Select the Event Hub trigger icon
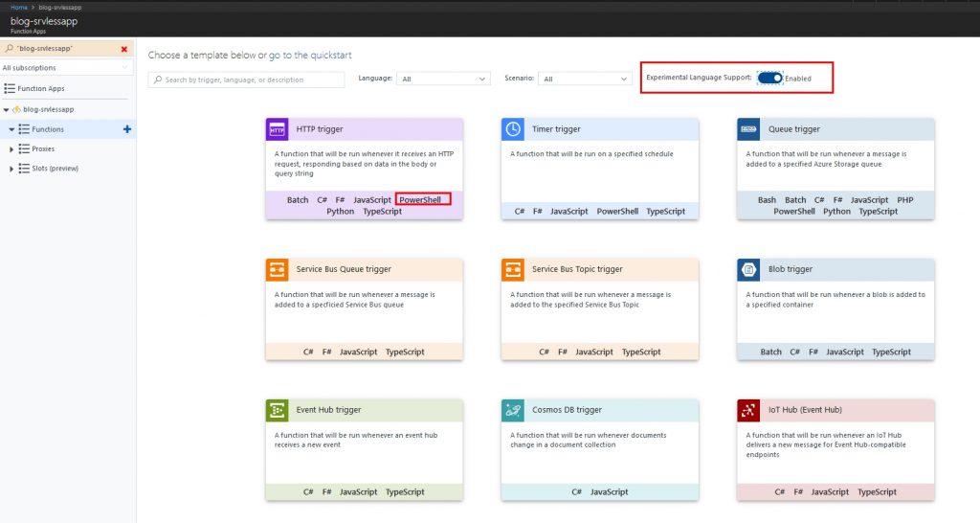 [x=277, y=410]
